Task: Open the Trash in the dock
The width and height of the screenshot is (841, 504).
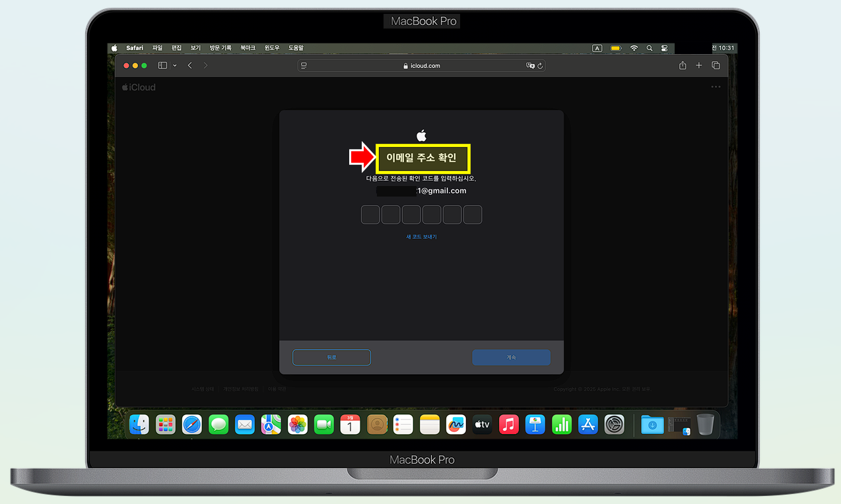Action: [x=705, y=424]
